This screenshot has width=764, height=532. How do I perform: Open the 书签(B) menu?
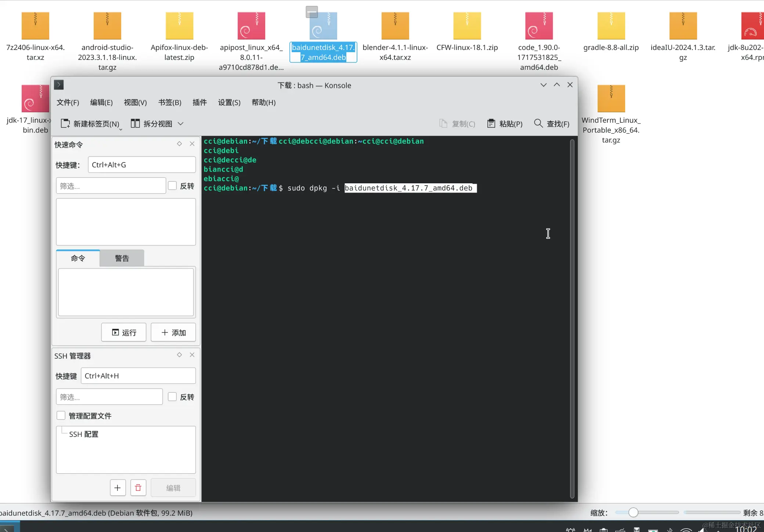pos(170,103)
